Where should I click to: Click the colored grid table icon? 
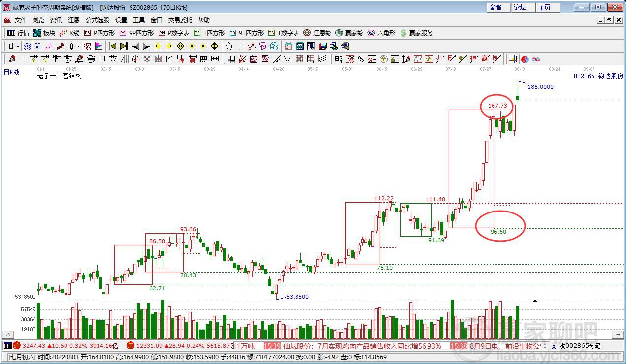pyautogui.click(x=513, y=60)
